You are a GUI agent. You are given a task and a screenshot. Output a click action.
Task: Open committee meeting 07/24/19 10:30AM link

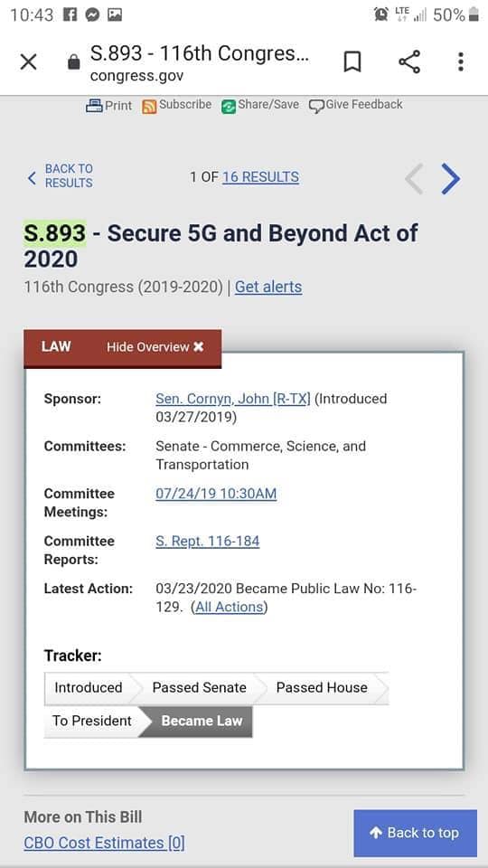coord(216,494)
